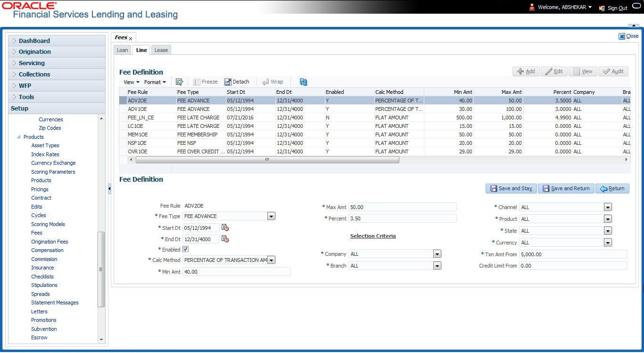
Task: Select the Line tab
Action: pyautogui.click(x=141, y=50)
